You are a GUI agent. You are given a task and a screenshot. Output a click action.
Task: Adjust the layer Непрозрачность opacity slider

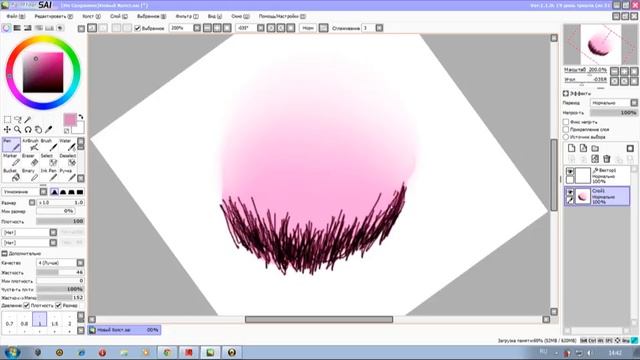coord(613,113)
